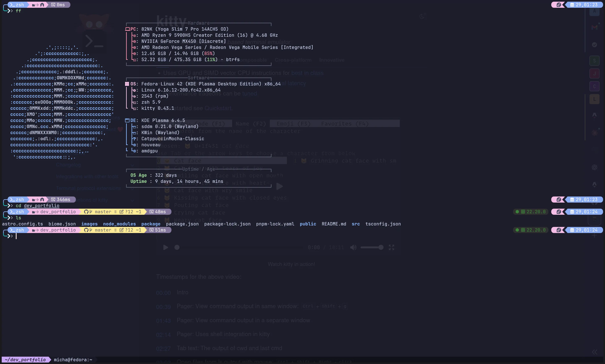The height and width of the screenshot is (364, 605).
Task: Click the node_modules directory in ls output
Action: pyautogui.click(x=119, y=224)
